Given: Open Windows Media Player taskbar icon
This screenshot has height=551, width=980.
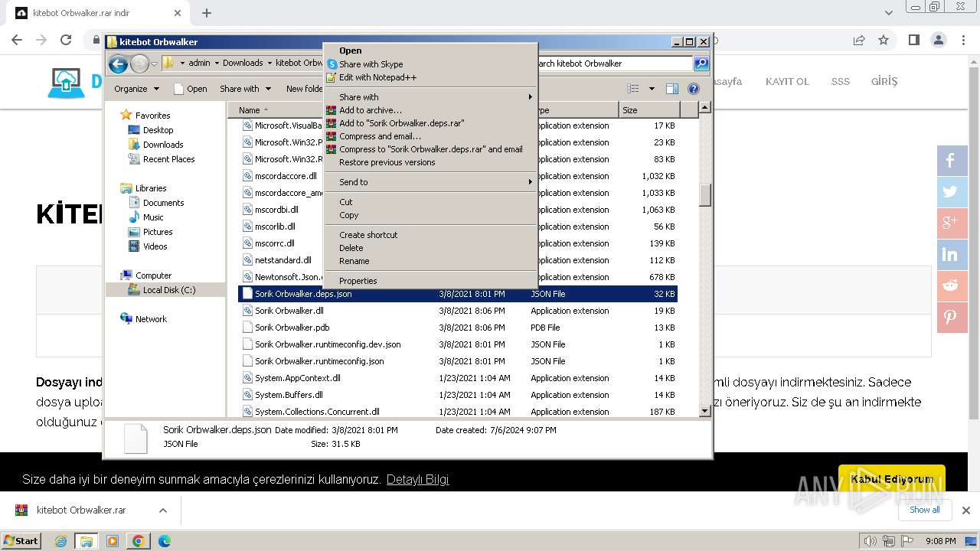Looking at the screenshot, I should [x=113, y=541].
